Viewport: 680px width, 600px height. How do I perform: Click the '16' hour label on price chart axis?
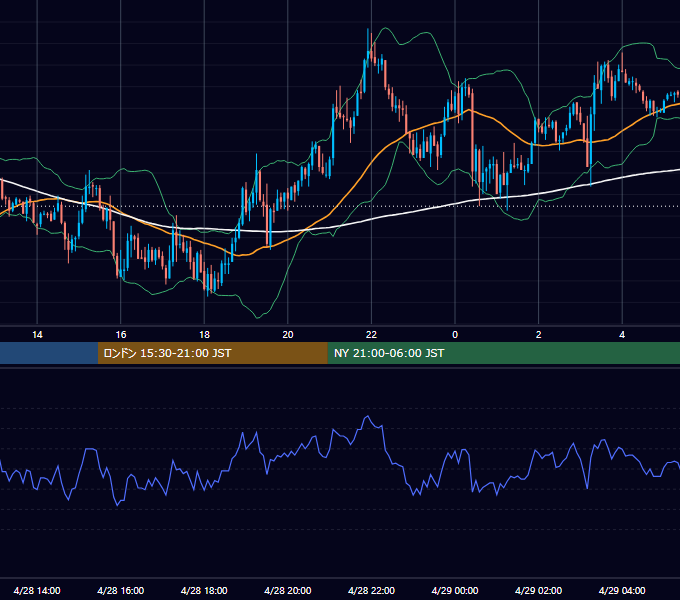[x=121, y=335]
